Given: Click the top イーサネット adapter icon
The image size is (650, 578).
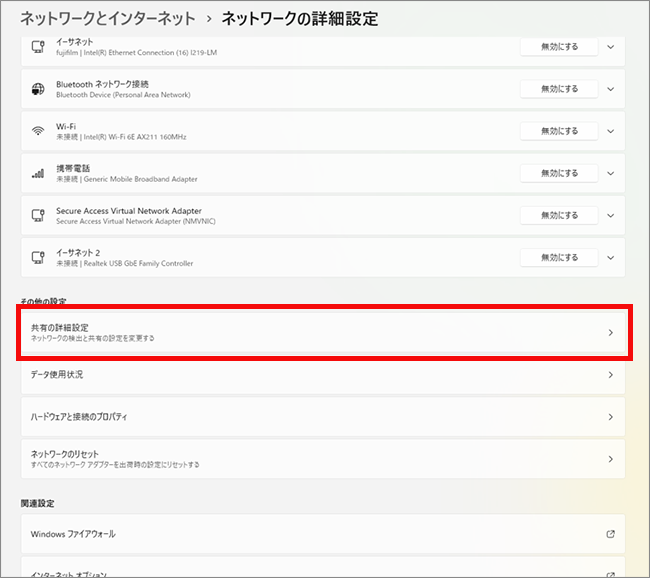Looking at the screenshot, I should [38, 47].
